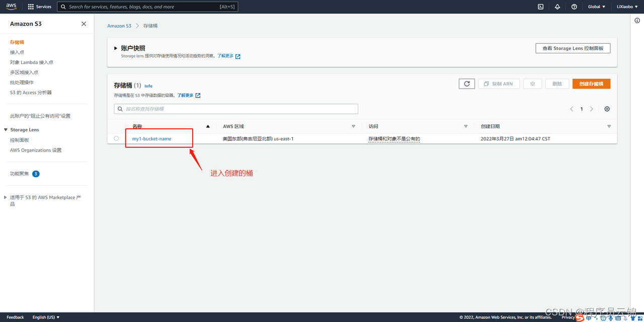This screenshot has height=322, width=644.
Task: Open table preferences gear icon
Action: click(x=607, y=109)
